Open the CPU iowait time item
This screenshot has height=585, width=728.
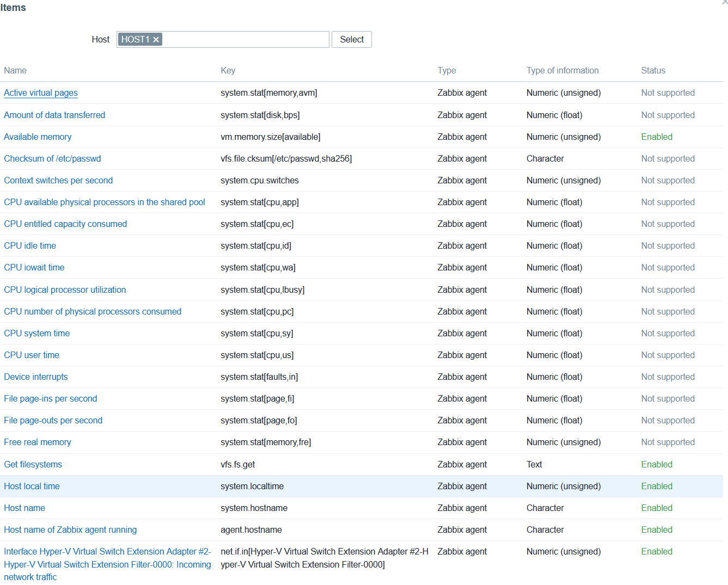pyautogui.click(x=34, y=268)
